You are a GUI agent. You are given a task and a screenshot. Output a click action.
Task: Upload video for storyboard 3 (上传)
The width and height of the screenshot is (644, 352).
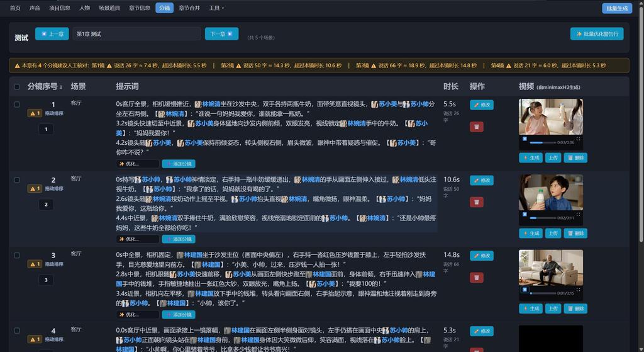pyautogui.click(x=553, y=309)
